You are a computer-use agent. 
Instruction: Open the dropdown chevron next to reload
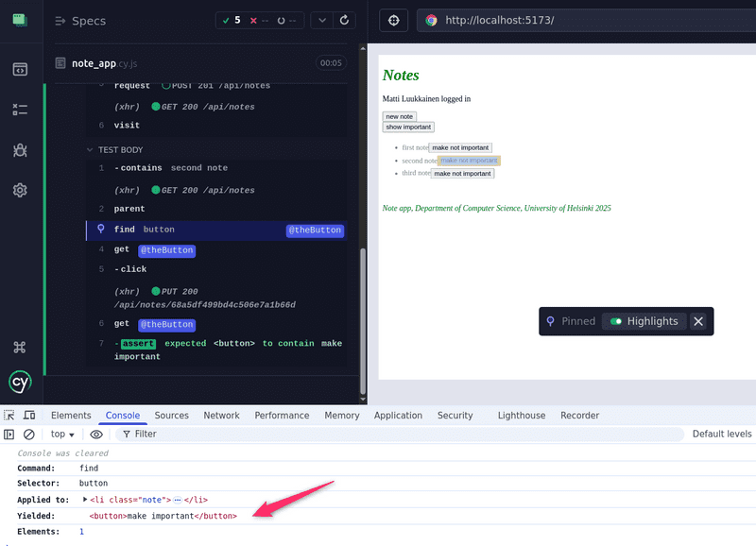(x=322, y=20)
